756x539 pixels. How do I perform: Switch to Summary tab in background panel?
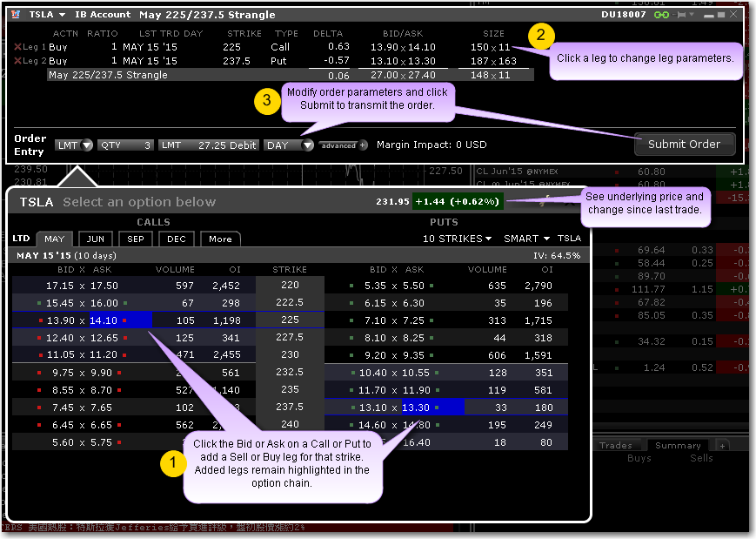pos(678,445)
